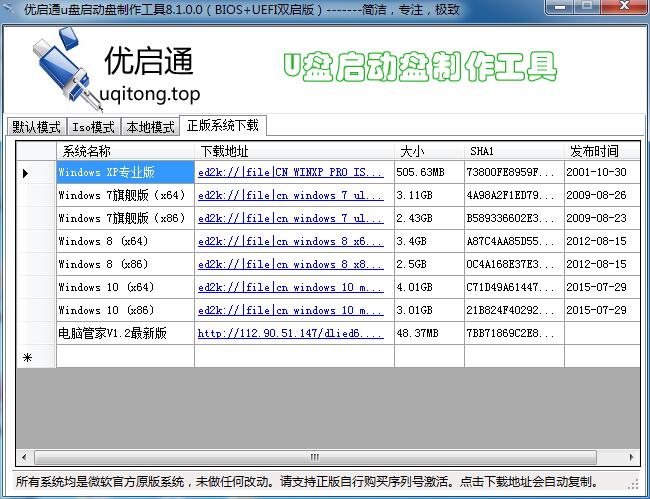The image size is (650, 499).
Task: Select the Windows 7旗舰版 (x86) name cell
Action: 125,218
